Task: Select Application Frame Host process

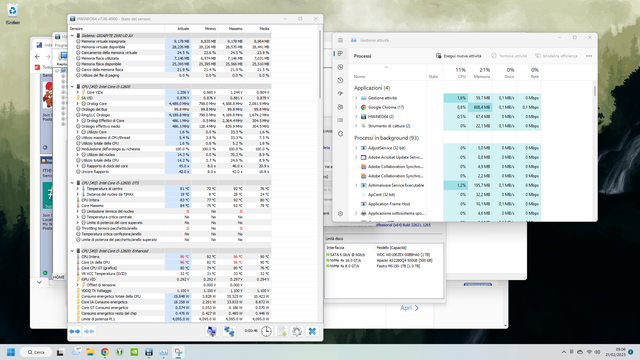Action: [x=447, y=204]
